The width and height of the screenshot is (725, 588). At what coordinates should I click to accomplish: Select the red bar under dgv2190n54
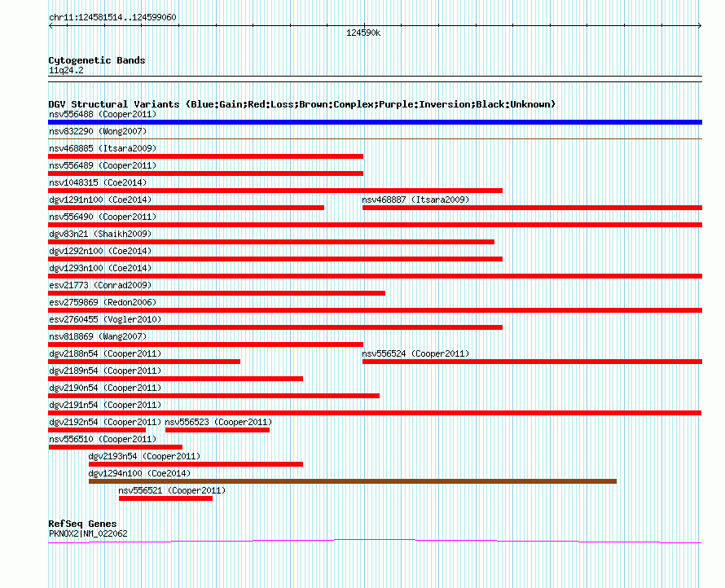(x=214, y=396)
